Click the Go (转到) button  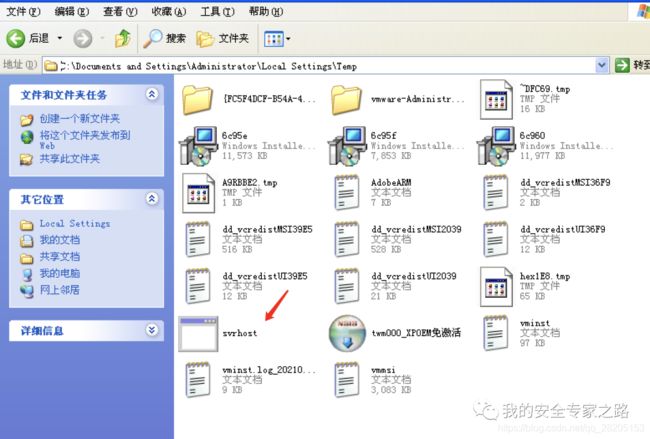point(632,65)
